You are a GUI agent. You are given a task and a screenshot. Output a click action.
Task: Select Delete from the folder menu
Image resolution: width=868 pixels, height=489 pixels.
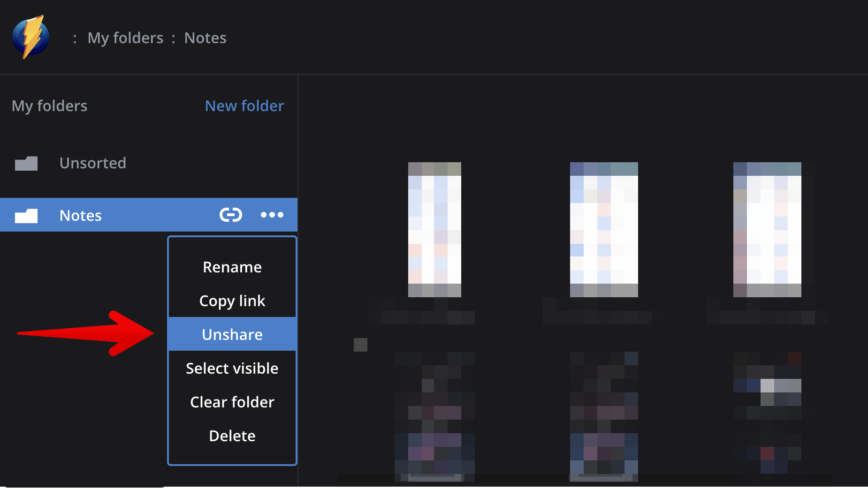[x=232, y=436]
